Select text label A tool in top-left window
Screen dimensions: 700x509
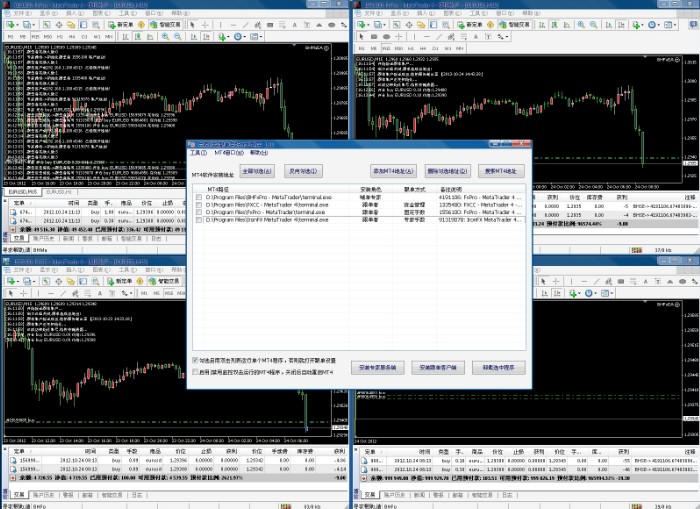[x=295, y=25]
